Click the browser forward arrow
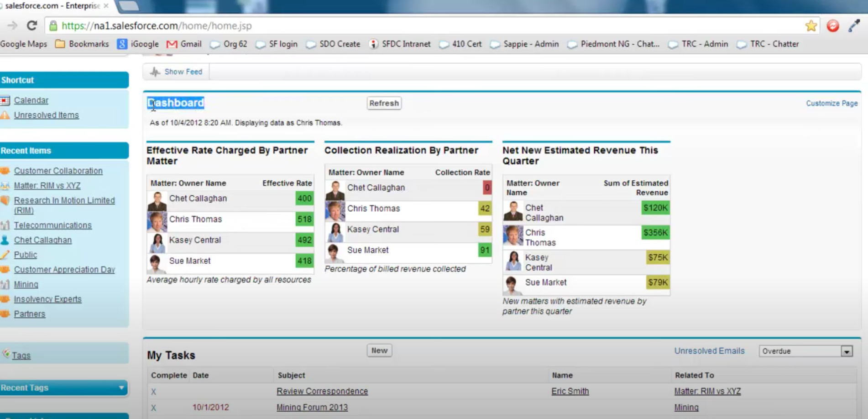868x419 pixels. (x=12, y=26)
